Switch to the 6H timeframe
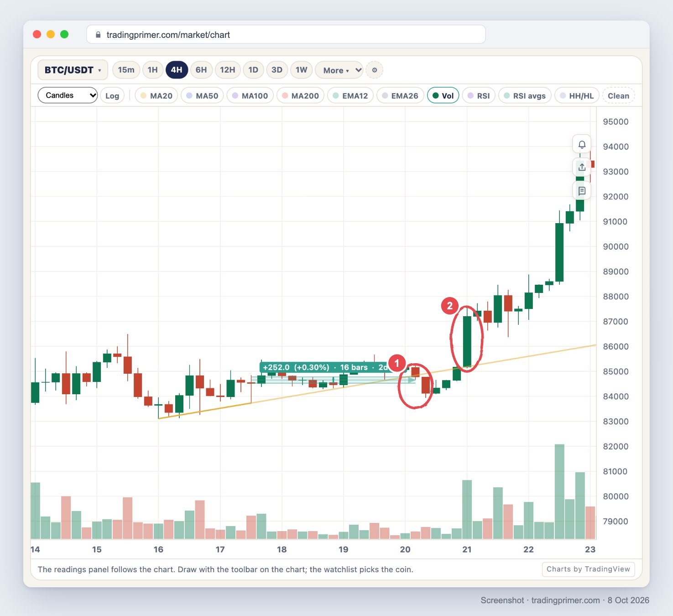Screen dimensions: 673x616 [201, 70]
